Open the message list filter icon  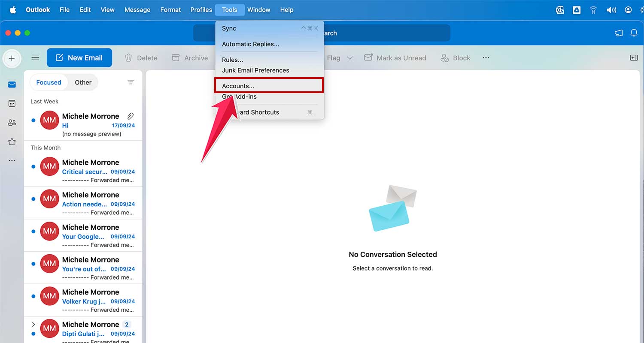coord(131,82)
